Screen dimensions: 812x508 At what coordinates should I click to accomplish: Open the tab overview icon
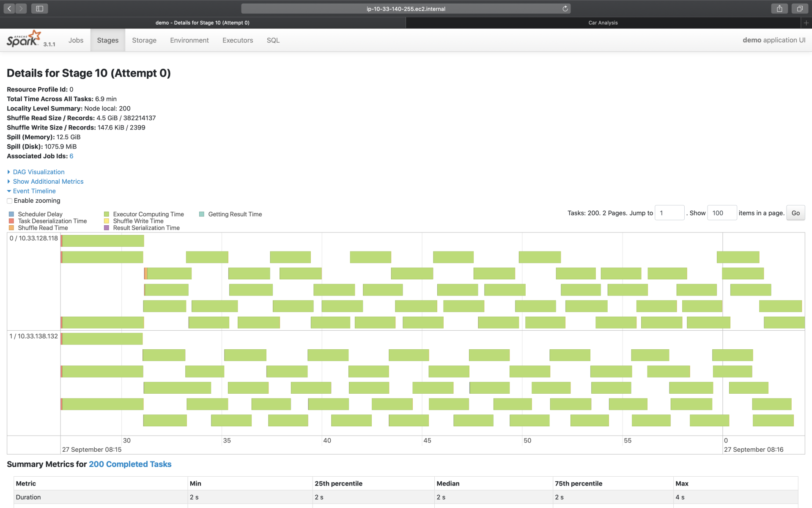[x=800, y=8]
